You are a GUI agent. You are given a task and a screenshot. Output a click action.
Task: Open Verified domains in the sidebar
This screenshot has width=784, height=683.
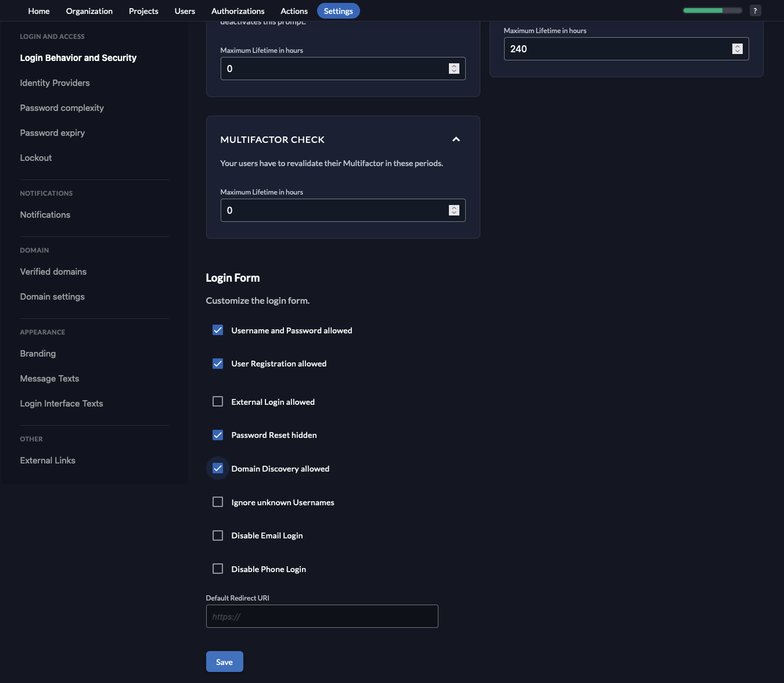pyautogui.click(x=53, y=271)
